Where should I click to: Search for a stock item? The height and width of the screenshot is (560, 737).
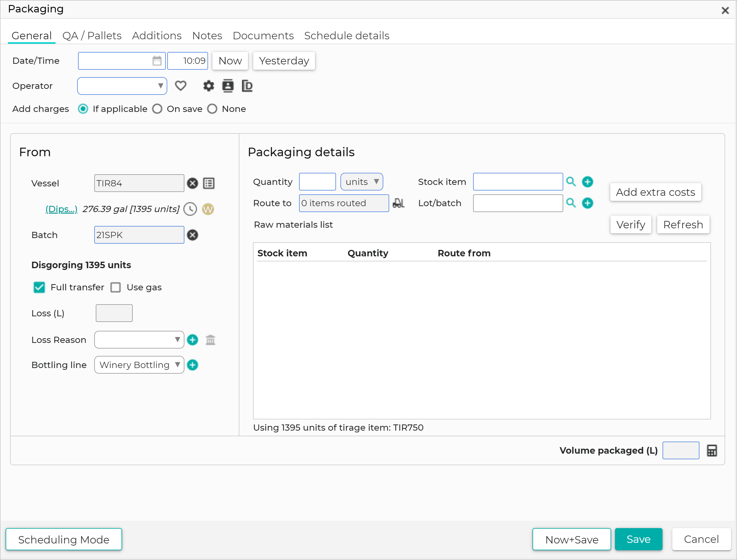click(x=571, y=182)
